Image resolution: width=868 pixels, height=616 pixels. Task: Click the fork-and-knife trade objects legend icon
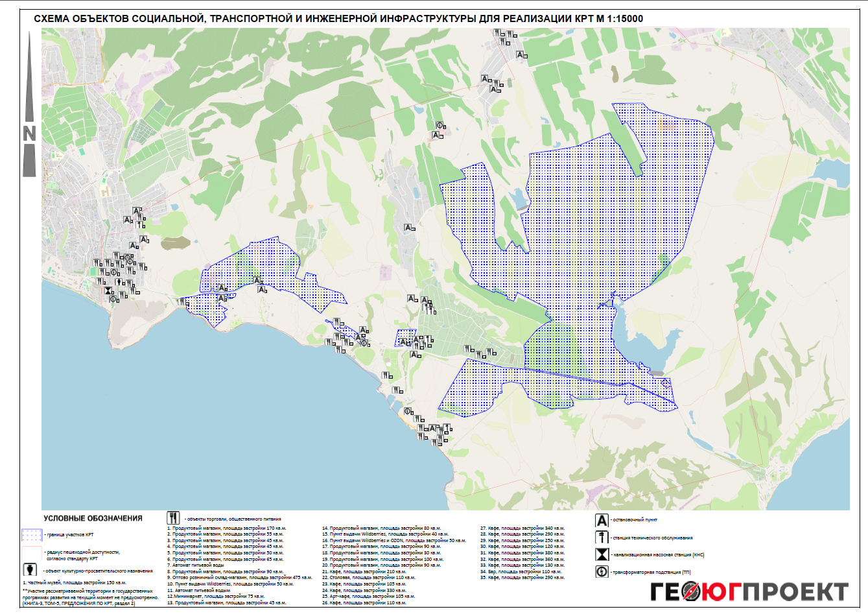point(173,517)
